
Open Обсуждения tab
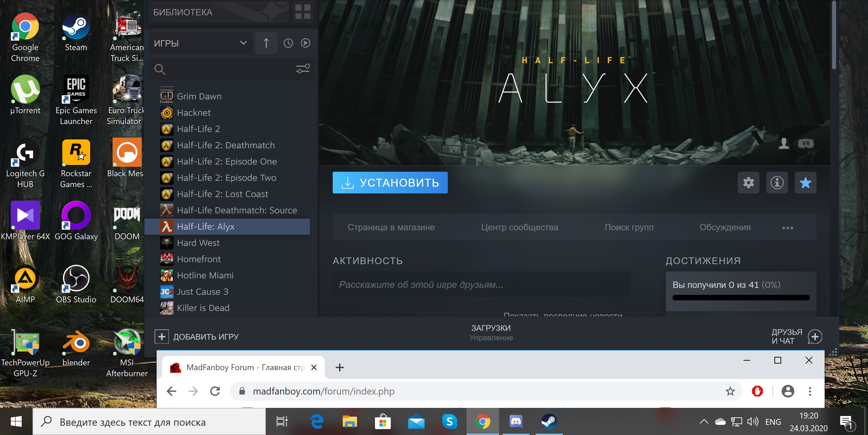click(725, 227)
